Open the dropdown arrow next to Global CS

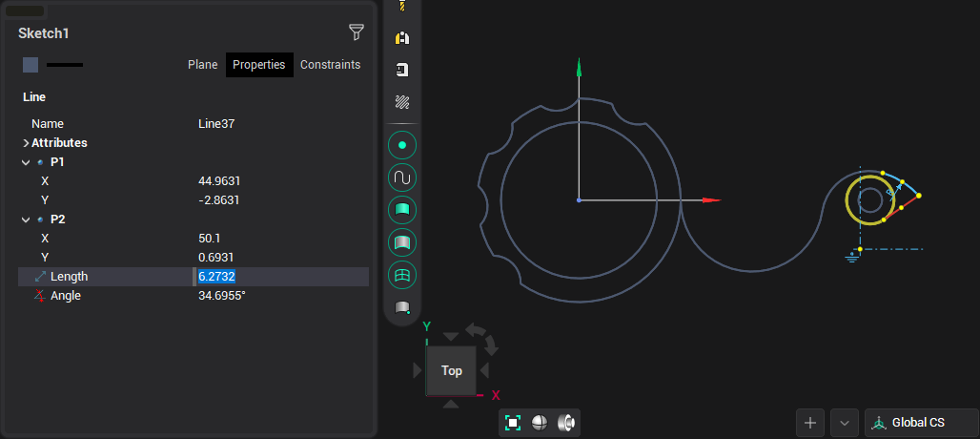pyautogui.click(x=845, y=423)
